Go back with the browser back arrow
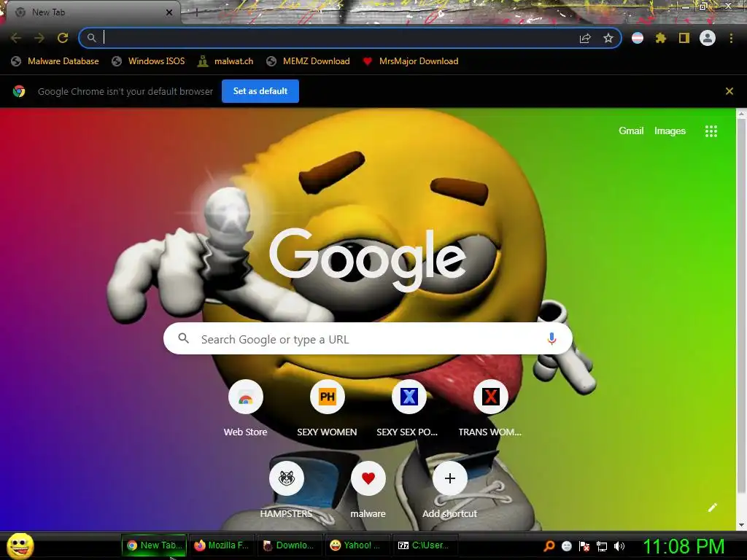 point(16,38)
